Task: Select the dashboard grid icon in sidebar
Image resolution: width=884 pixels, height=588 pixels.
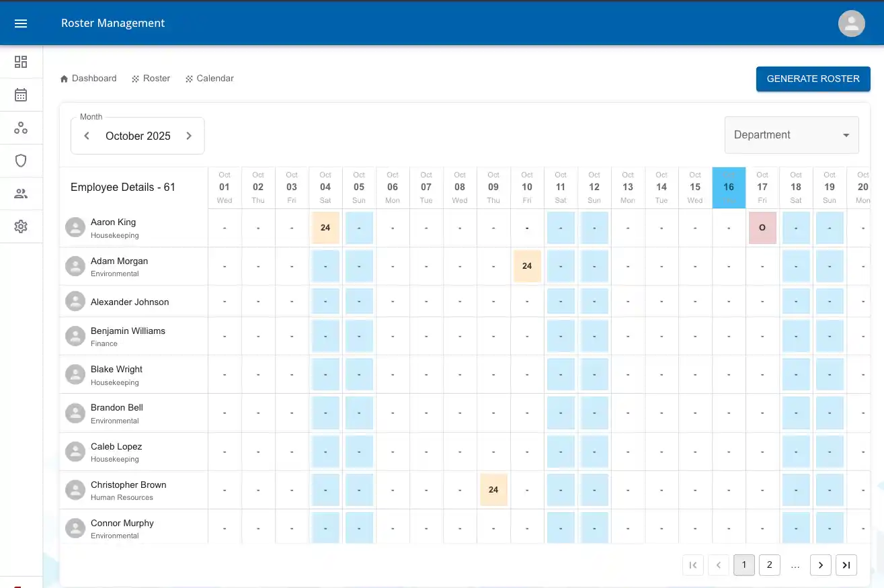Action: point(21,62)
